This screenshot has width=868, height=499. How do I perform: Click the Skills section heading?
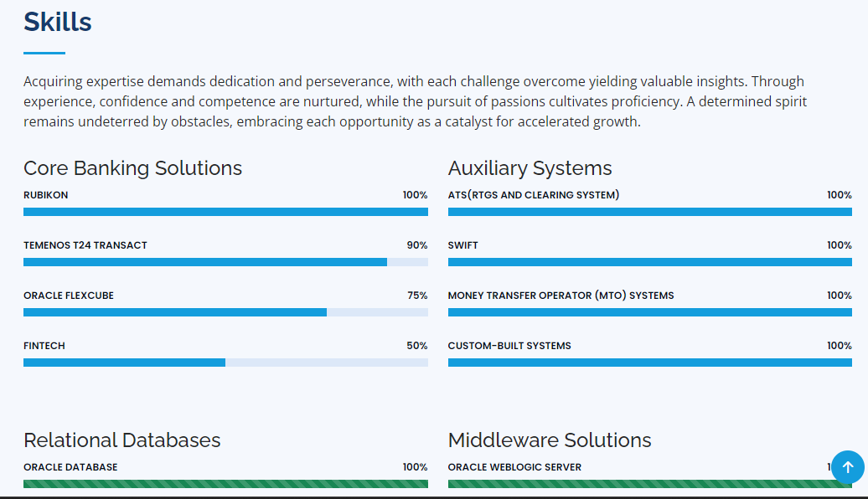coord(58,22)
